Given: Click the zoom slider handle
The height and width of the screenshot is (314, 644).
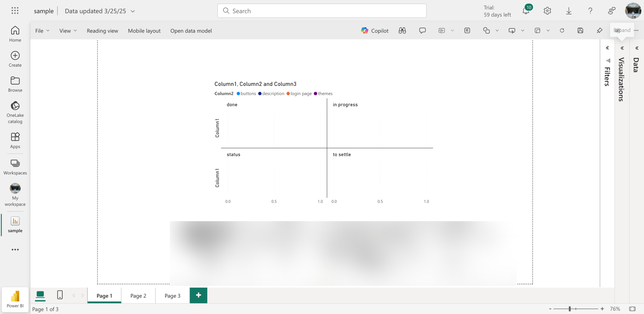Looking at the screenshot, I should pos(570,309).
